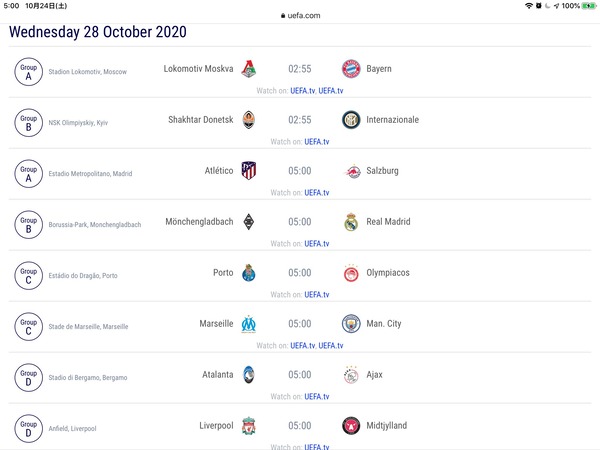Screen dimensions: 600x450
Task: Click the Bayern club crest
Action: [351, 69]
